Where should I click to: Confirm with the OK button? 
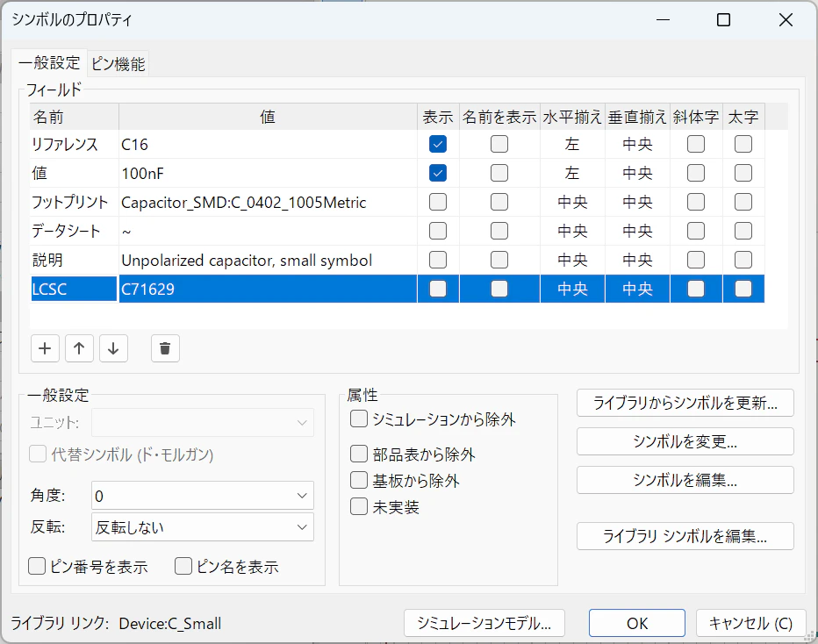(x=637, y=623)
